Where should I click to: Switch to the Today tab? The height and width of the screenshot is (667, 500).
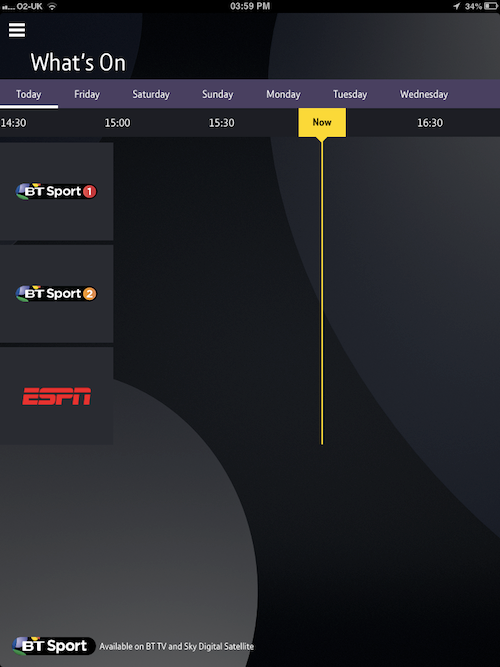pyautogui.click(x=29, y=94)
